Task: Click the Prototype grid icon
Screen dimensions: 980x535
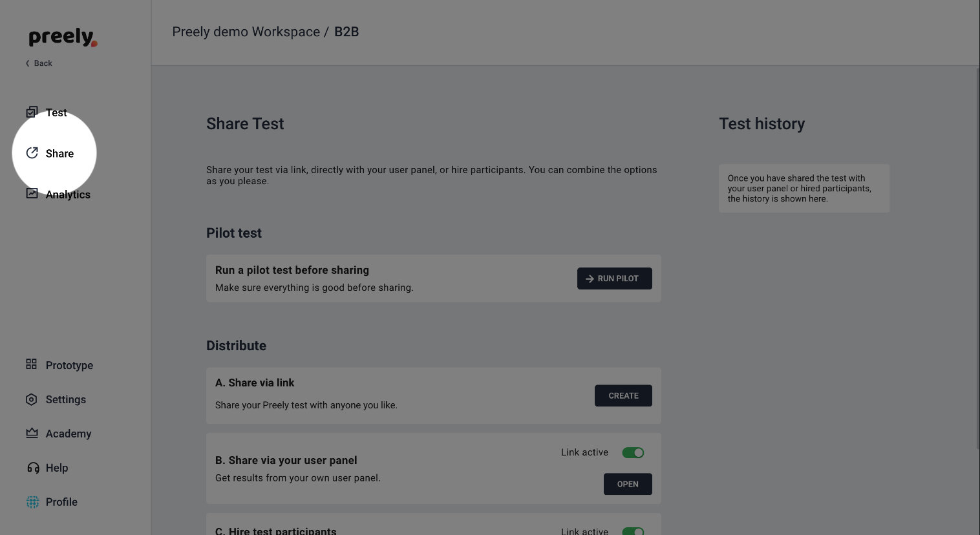Action: [x=32, y=364]
